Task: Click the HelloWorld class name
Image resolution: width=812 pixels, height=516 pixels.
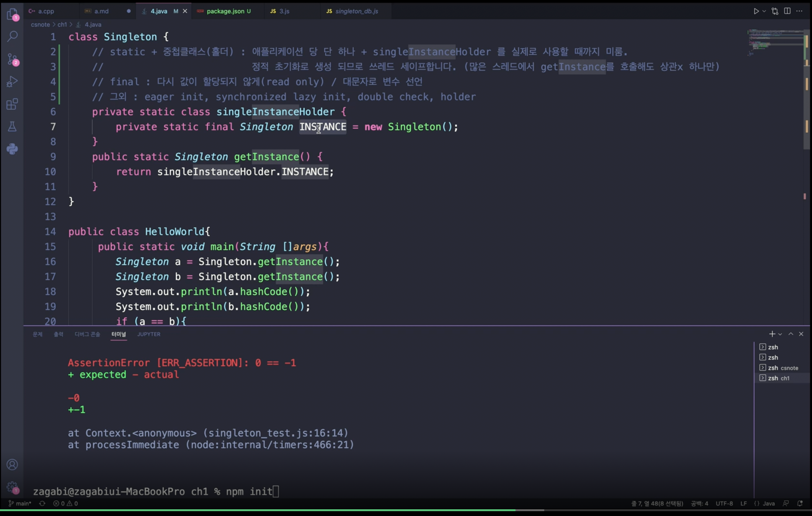Action: click(175, 232)
